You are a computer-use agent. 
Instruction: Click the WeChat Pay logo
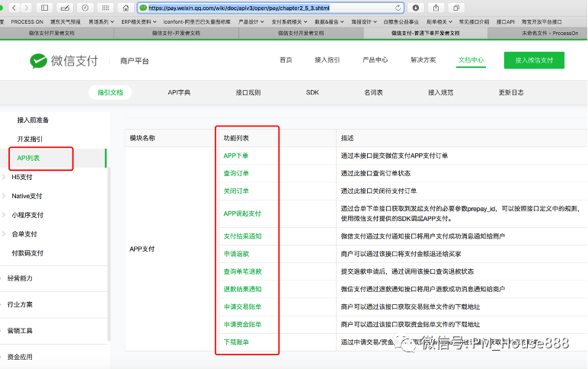point(64,60)
